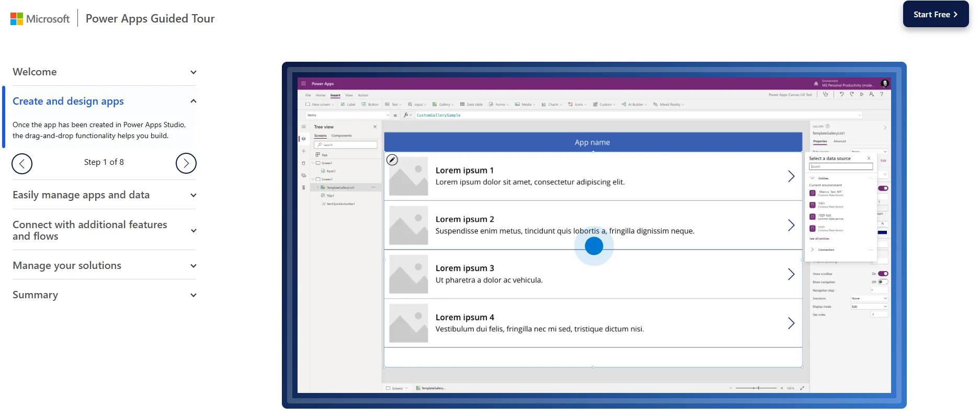Click the plus Insert icon in left rail

coord(303,151)
